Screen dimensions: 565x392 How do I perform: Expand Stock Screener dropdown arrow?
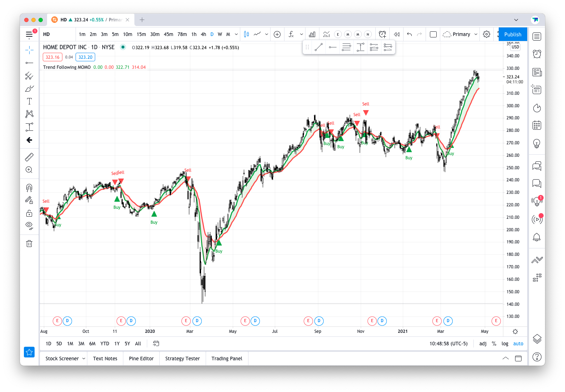coord(84,359)
